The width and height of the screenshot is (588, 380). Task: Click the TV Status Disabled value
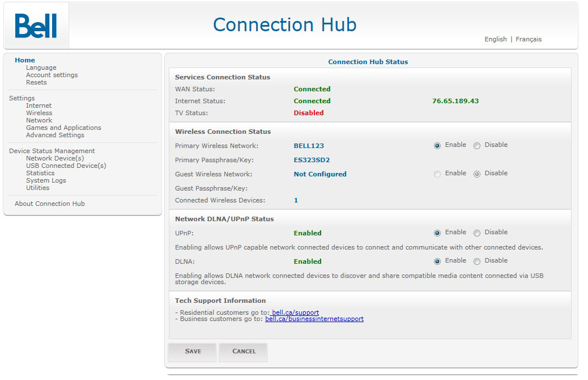click(x=309, y=113)
